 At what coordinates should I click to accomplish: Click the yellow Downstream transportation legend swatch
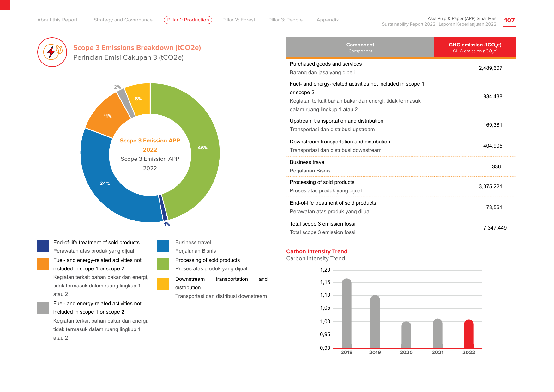163,284
